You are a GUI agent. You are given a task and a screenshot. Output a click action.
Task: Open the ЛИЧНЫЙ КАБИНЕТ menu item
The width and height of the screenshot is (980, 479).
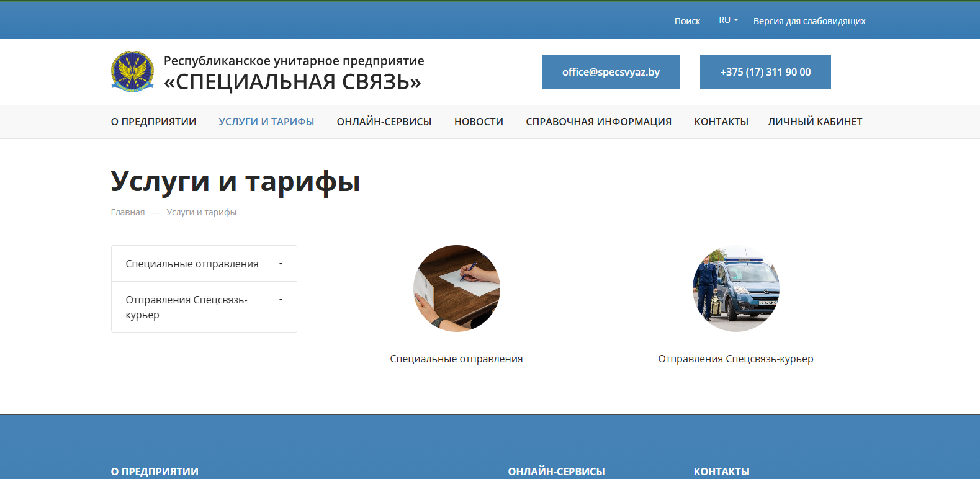[x=815, y=122]
